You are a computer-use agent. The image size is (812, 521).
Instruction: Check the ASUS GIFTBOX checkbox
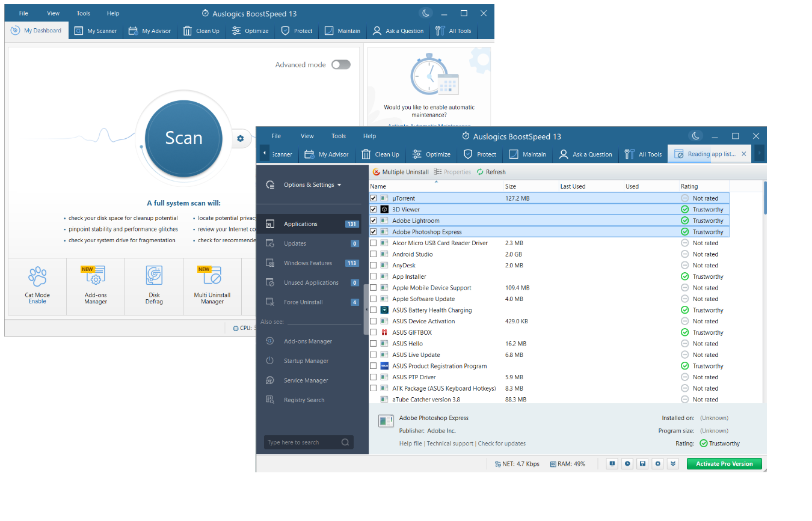tap(373, 332)
